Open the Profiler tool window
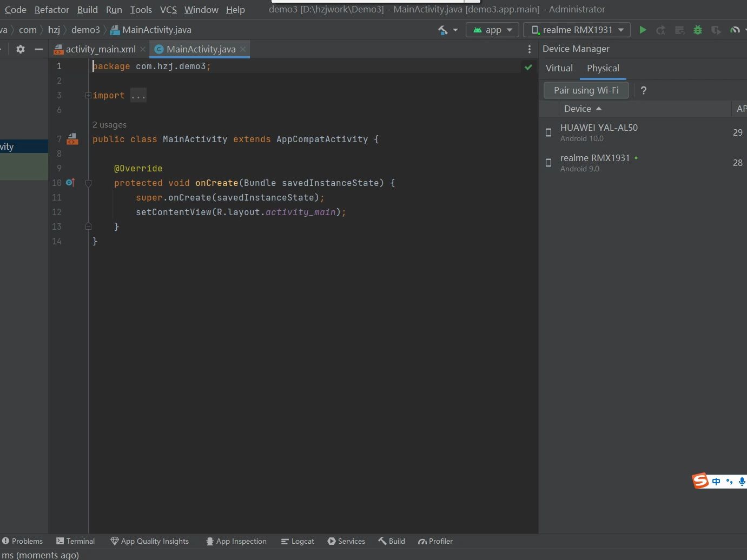The height and width of the screenshot is (560, 747). pos(435,541)
